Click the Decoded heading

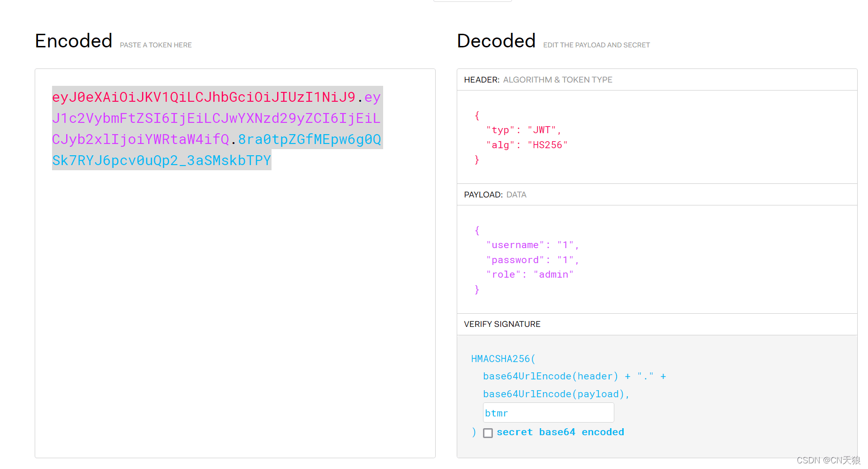496,41
